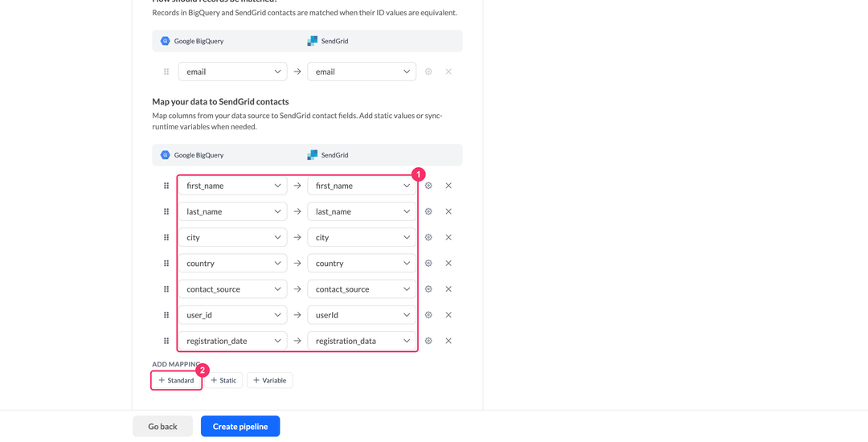Viewport: 868px width, 442px height.
Task: Remove the country mapping row
Action: (448, 264)
